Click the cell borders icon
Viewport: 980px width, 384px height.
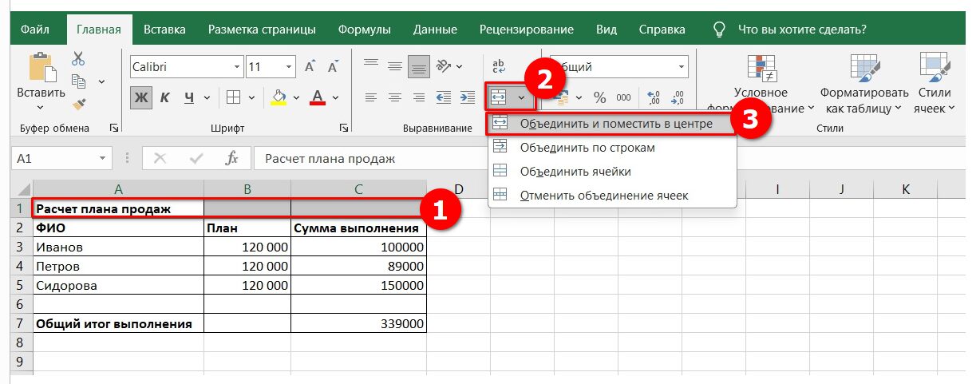tap(234, 97)
